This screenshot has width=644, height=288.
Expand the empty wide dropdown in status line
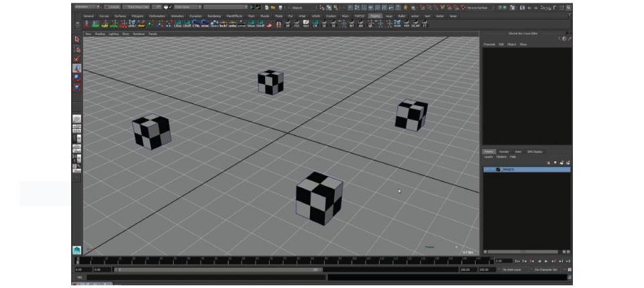coord(225,7)
